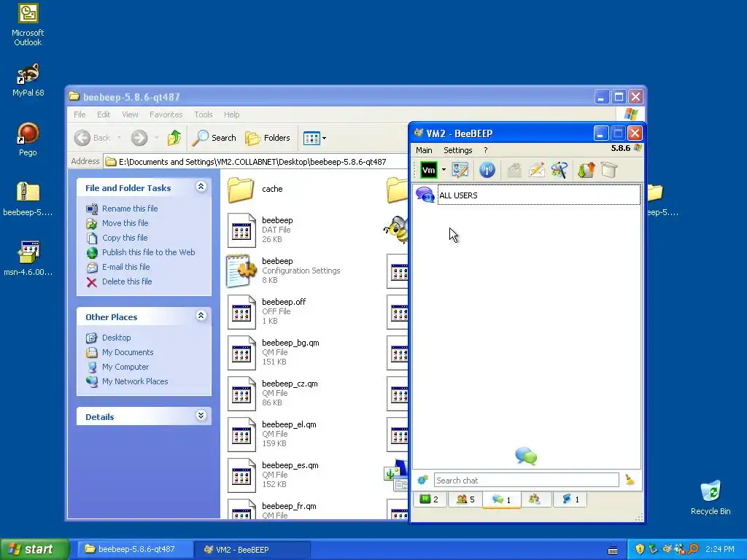
Task: Click the share box bin icon in BeeBEEP
Action: [609, 170]
